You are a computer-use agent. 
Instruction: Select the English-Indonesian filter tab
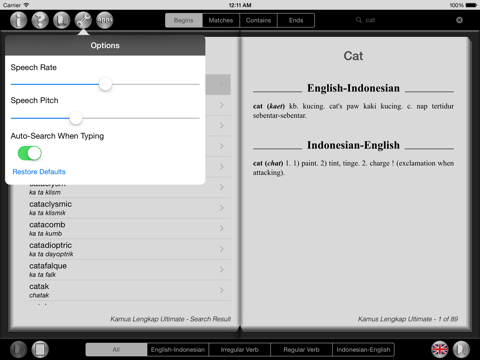click(x=178, y=350)
